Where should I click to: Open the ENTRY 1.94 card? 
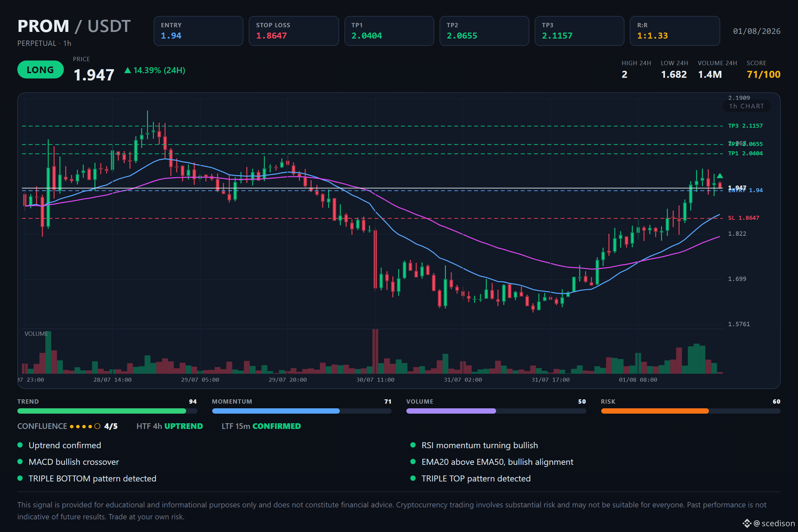(199, 31)
